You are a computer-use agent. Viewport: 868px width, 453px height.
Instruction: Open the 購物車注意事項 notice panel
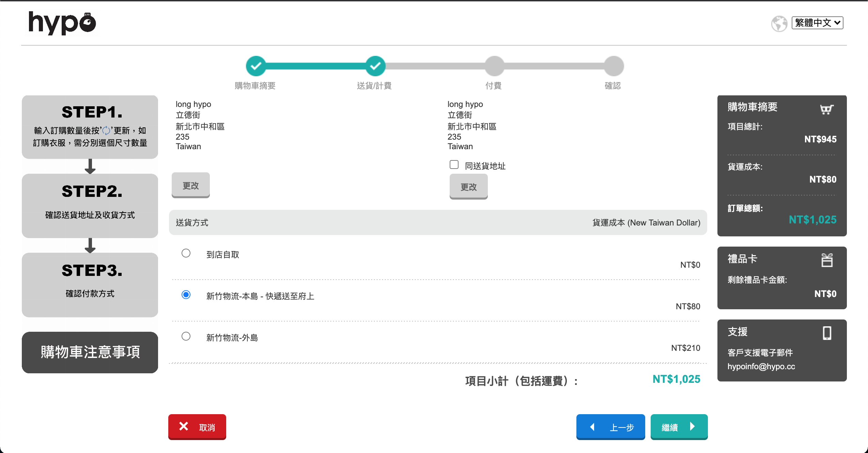tap(90, 352)
